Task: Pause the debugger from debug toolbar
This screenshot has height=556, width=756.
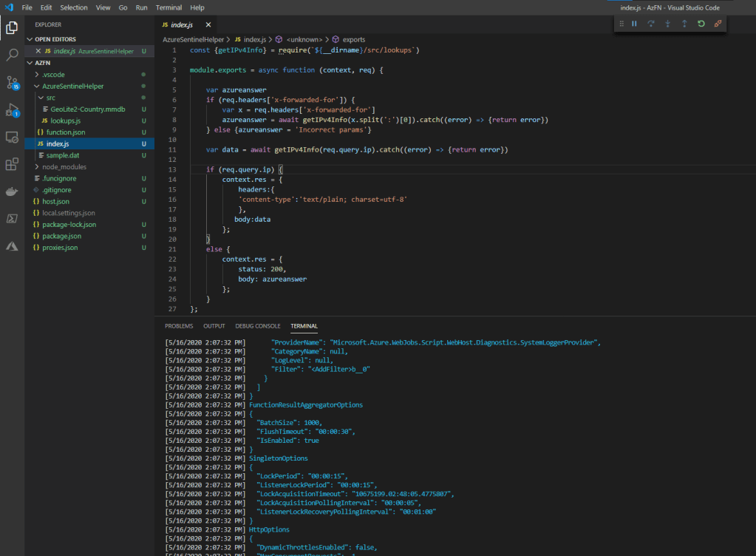Action: tap(634, 24)
